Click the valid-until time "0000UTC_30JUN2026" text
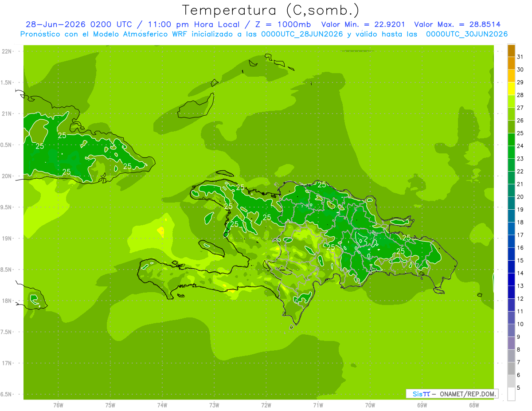Image resolution: width=532 pixels, height=411 pixels. [467, 34]
